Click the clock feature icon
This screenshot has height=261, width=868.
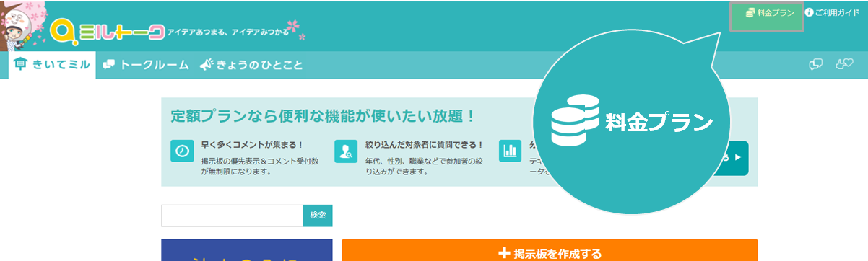click(183, 151)
